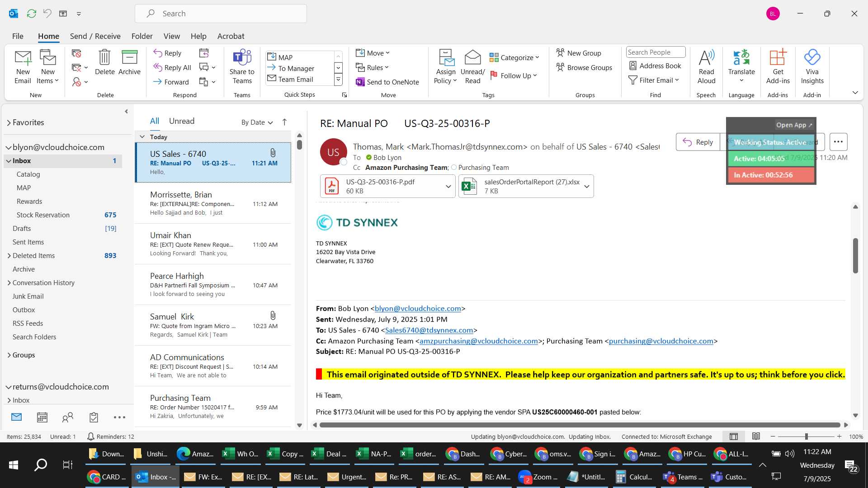The height and width of the screenshot is (488, 868).
Task: Click Reply button in reading pane
Action: tap(698, 142)
